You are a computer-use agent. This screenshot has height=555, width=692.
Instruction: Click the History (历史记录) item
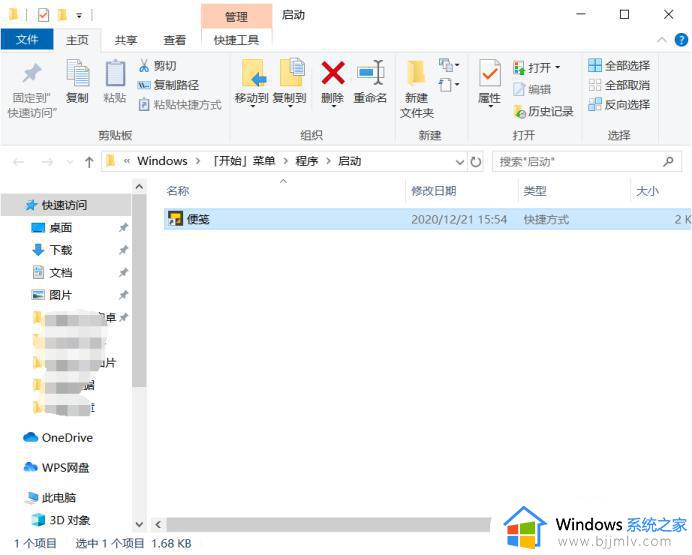click(543, 112)
